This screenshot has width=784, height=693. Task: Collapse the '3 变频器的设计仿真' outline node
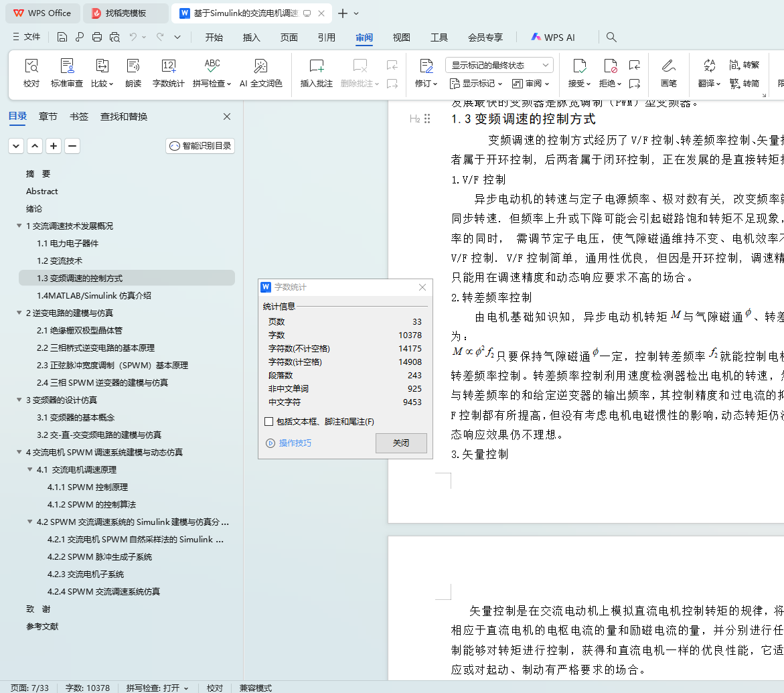(19, 400)
